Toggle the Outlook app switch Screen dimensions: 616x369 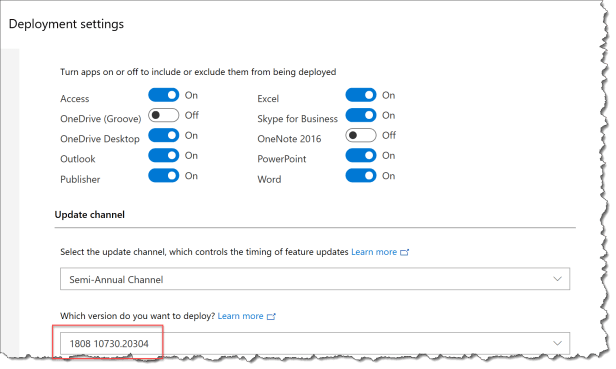(163, 155)
